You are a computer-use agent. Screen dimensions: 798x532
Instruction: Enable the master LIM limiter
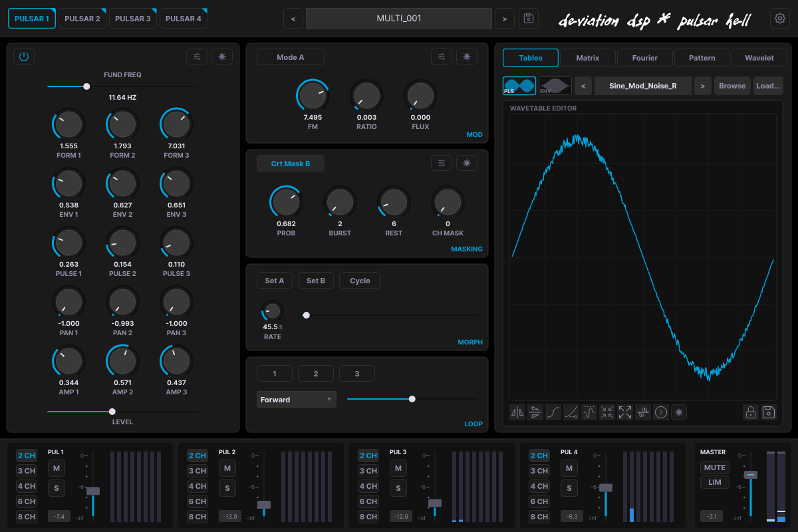[x=715, y=482]
